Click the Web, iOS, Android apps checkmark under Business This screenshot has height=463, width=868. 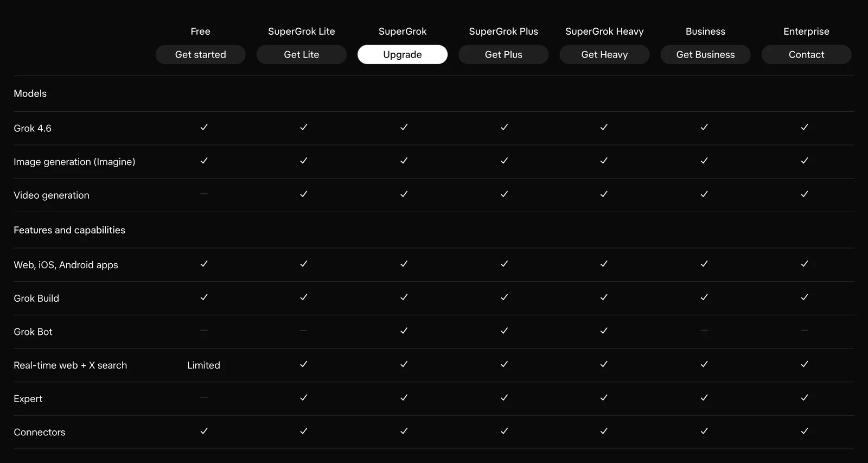704,264
